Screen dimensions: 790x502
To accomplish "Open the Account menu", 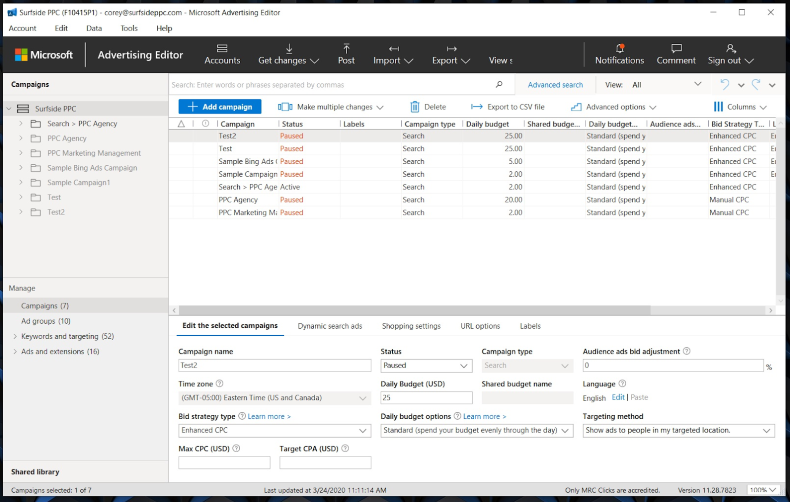I will click(x=22, y=28).
